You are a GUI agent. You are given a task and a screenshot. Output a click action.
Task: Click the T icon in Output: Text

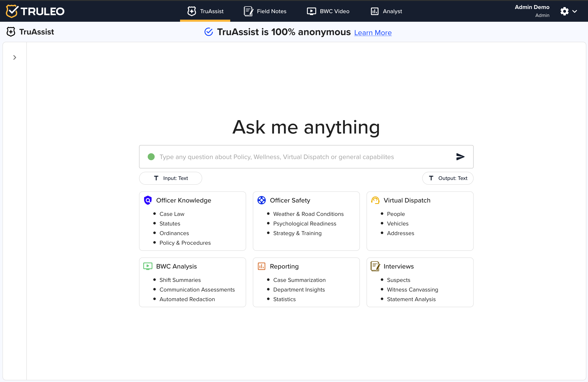pyautogui.click(x=431, y=178)
